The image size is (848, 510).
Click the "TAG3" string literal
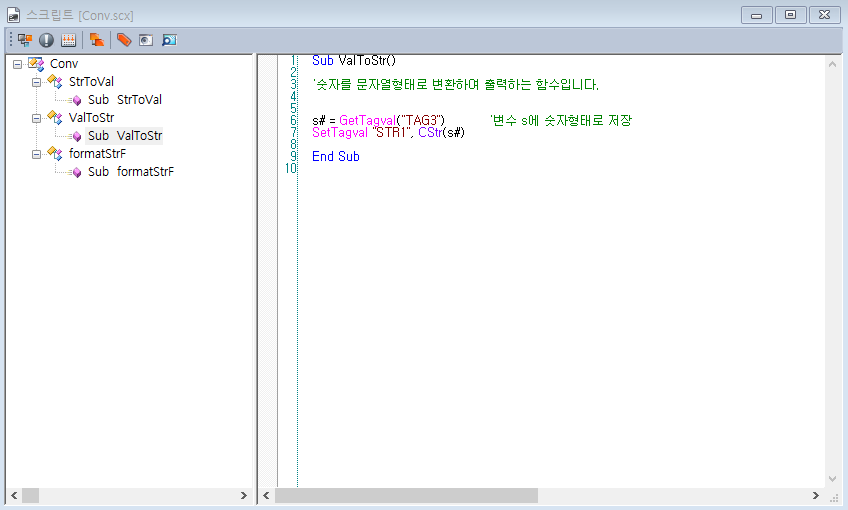coord(421,121)
